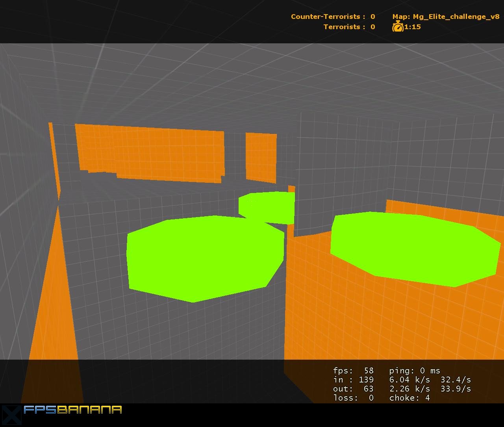The image size is (504, 427).
Task: Click the narrow orange wall panel beside wide one
Action: (x=261, y=157)
